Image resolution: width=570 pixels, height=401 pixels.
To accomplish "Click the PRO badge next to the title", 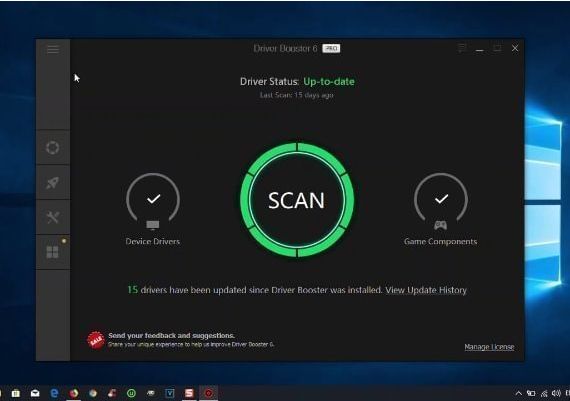I will pos(331,48).
